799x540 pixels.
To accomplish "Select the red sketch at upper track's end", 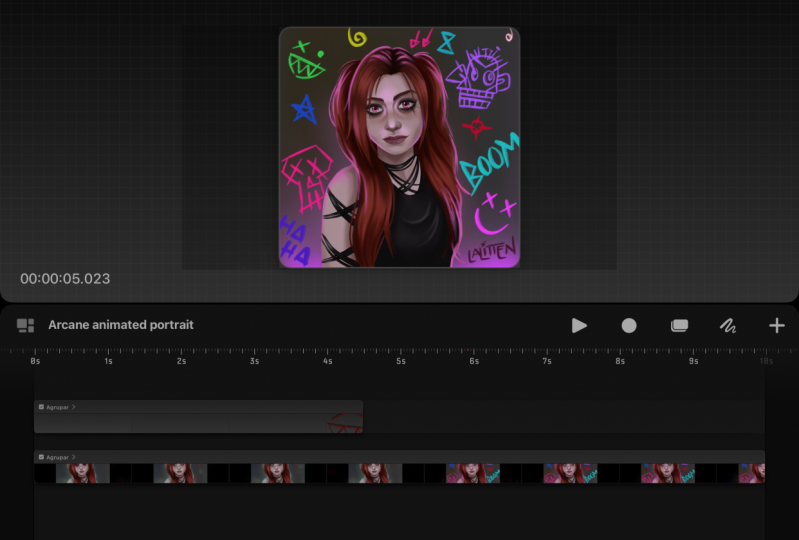I will coord(345,423).
